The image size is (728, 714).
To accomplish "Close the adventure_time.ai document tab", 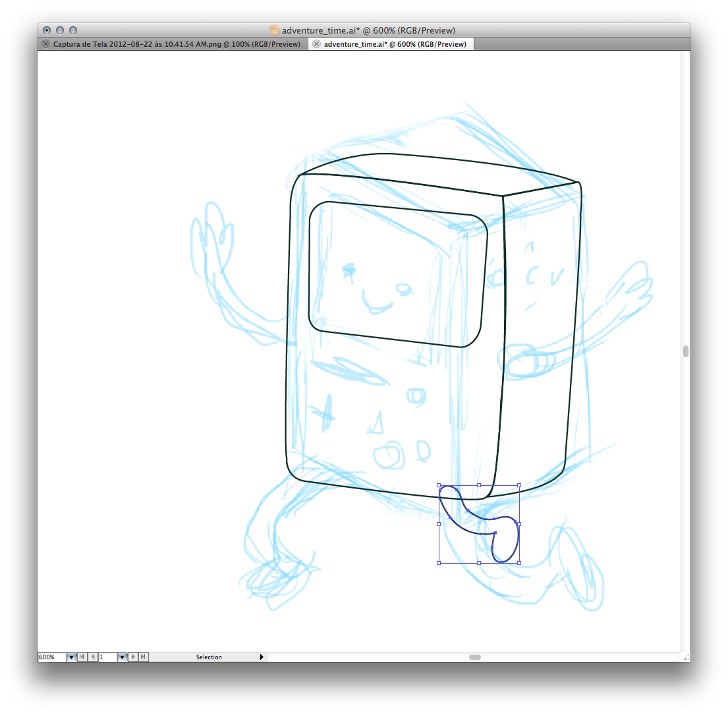I will click(316, 44).
